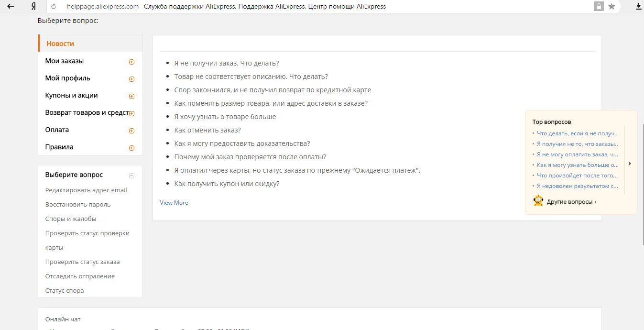644x330 pixels.
Task: Open 'Я хочу узнать о товаре больше'
Action: tap(225, 117)
